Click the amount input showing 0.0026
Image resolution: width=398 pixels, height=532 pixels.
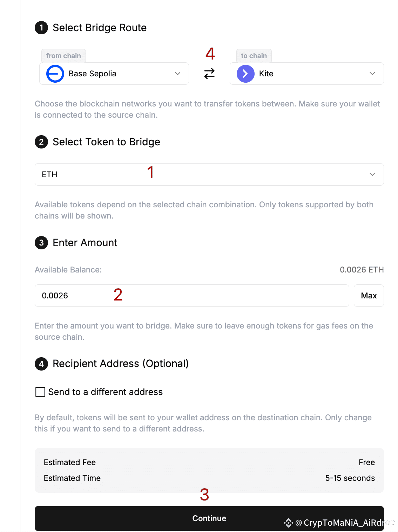[x=192, y=296]
